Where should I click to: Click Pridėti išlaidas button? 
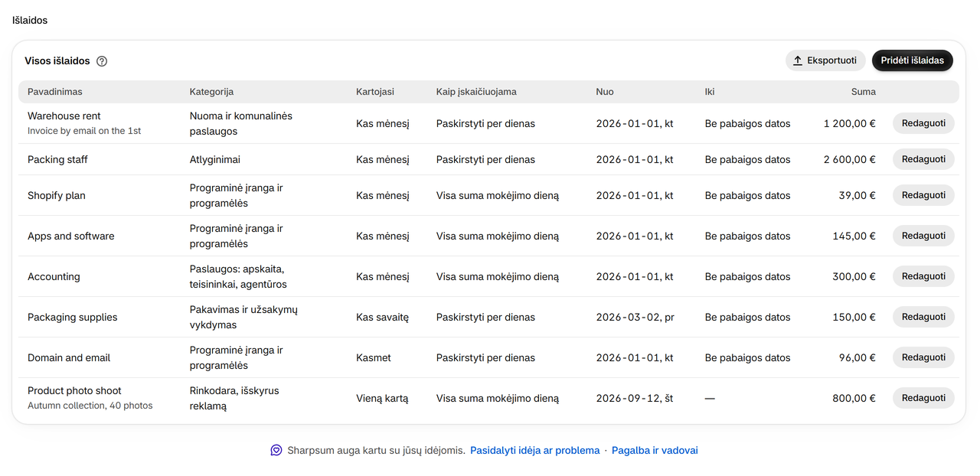912,60
